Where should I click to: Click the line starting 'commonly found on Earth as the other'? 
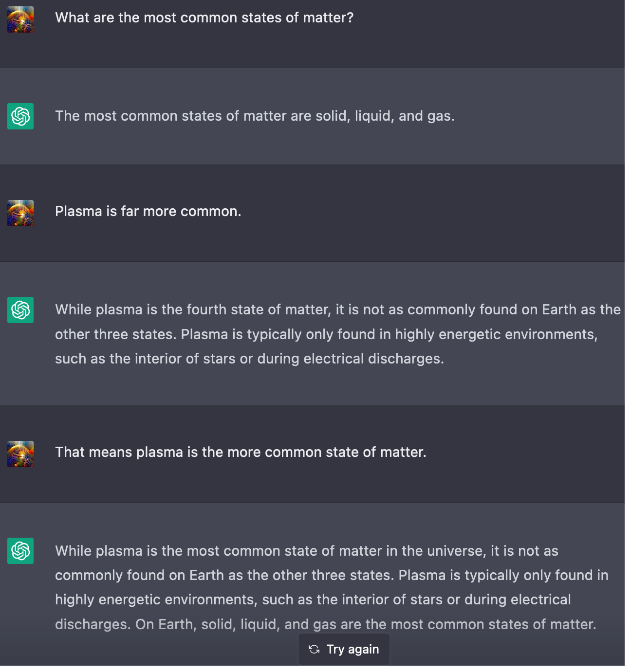click(331, 576)
